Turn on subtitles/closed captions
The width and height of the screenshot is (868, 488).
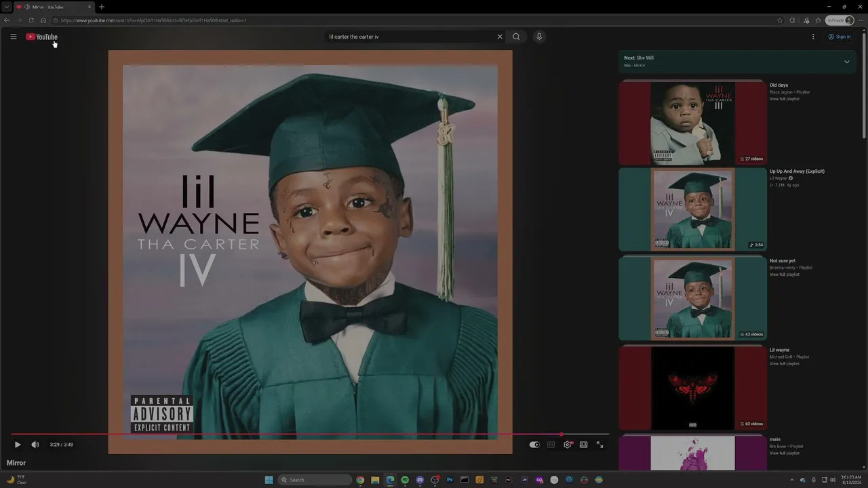(551, 445)
